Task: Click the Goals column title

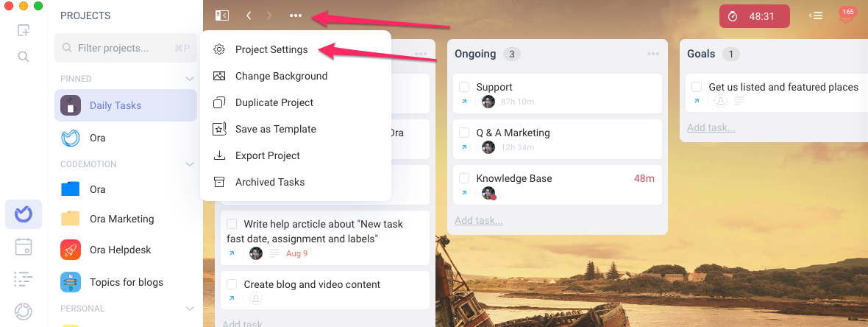Action: [x=701, y=54]
